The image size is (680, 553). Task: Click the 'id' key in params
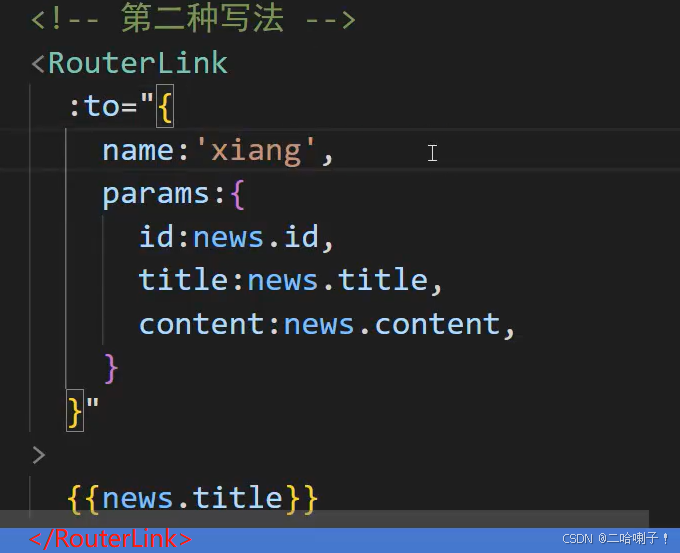tap(157, 237)
